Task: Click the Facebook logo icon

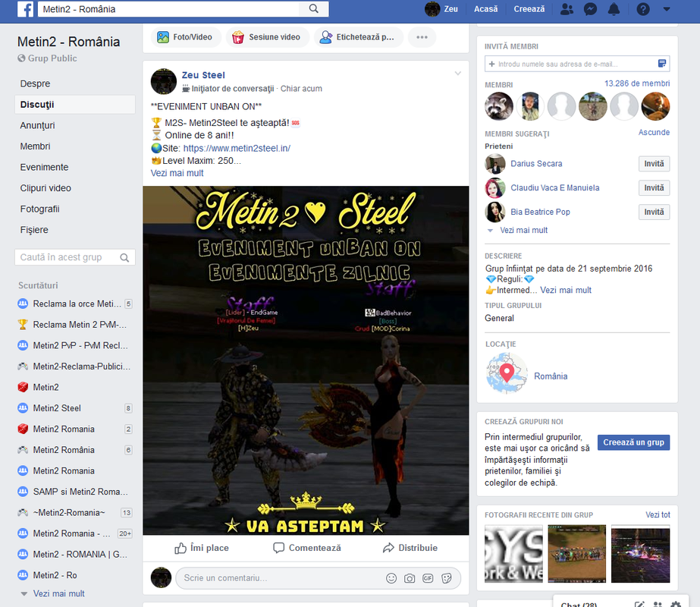Action: click(26, 9)
